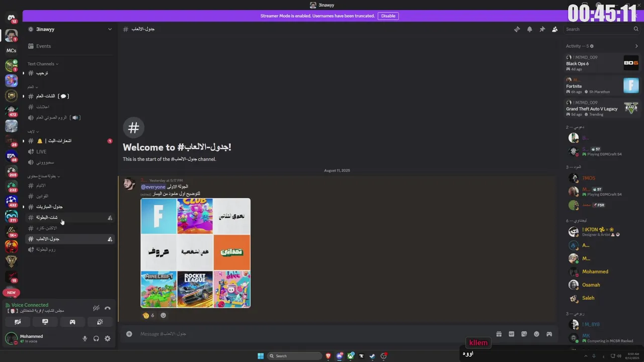
Task: Click the Voice Connected status text
Action: click(30, 305)
